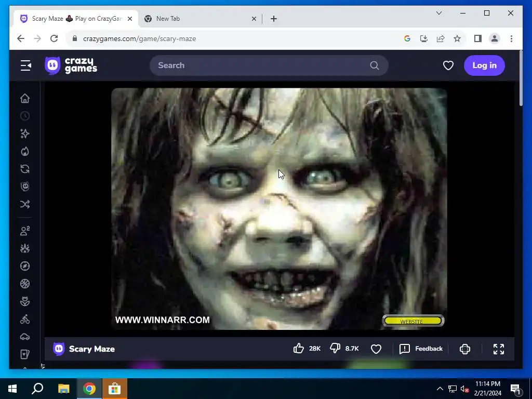Toggle the Chrome side panel

coord(478,38)
